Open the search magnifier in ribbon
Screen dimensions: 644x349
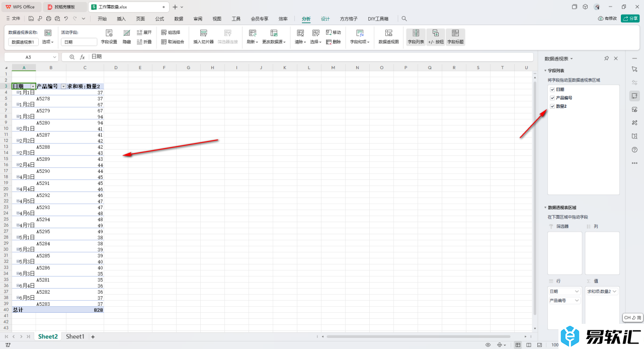[x=404, y=19]
